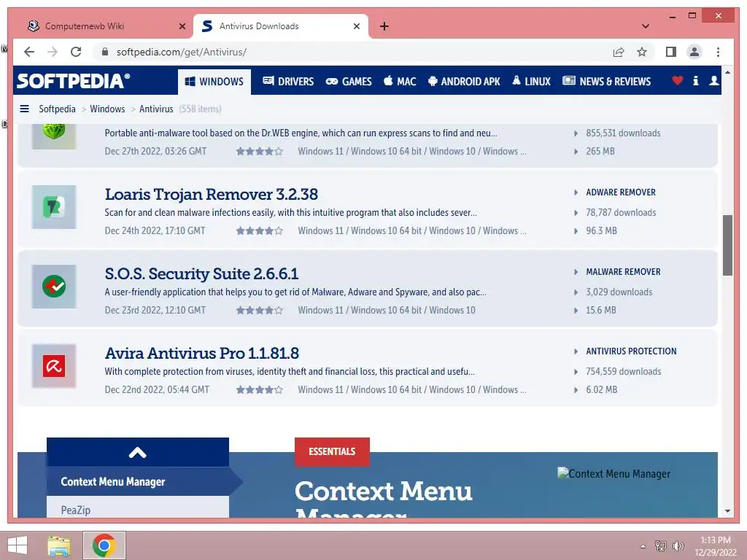747x560 pixels.
Task: Click the star rating for S.O.S. Security Suite
Action: coord(260,311)
